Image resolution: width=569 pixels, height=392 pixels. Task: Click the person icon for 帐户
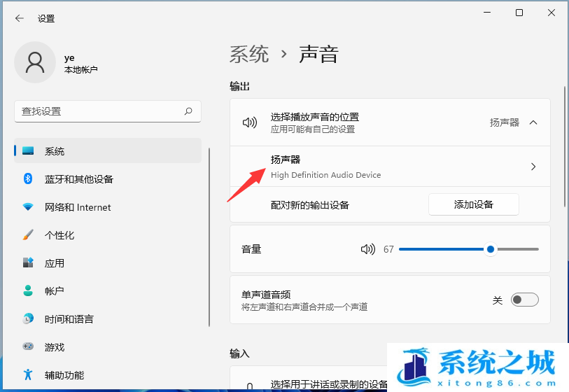pos(28,290)
